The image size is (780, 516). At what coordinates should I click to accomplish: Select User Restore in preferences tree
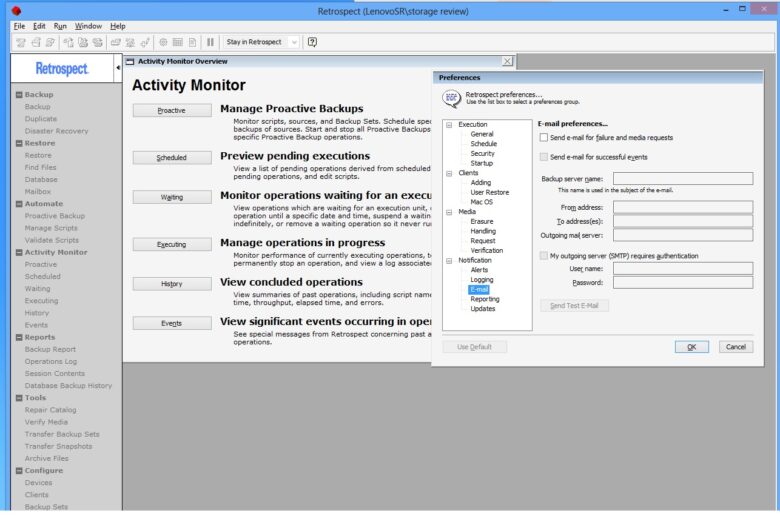coord(489,193)
